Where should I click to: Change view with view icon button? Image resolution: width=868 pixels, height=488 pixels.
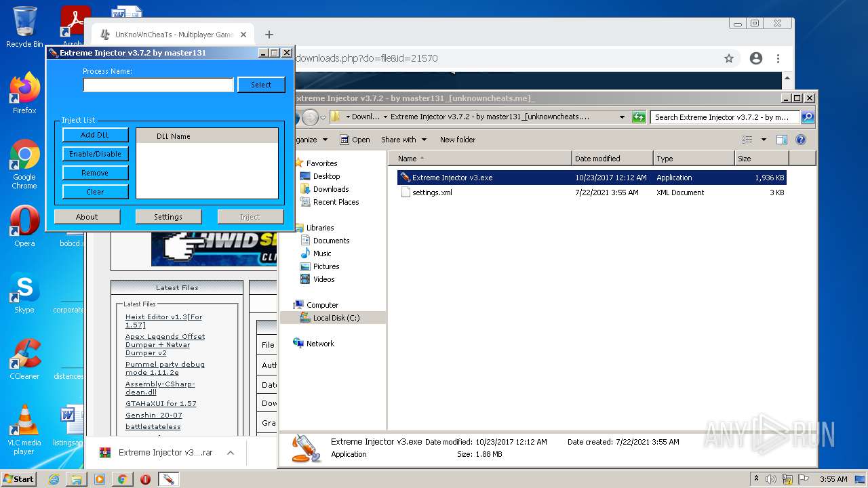(x=747, y=140)
